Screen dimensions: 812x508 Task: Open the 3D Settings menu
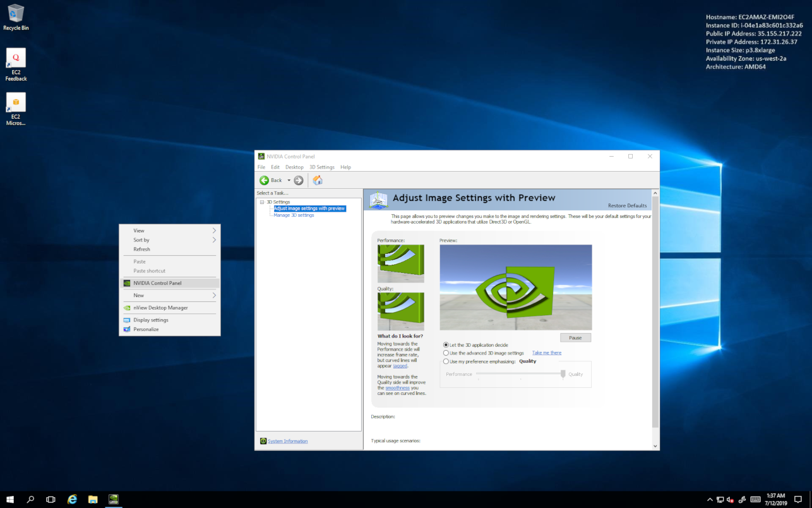[322, 166]
